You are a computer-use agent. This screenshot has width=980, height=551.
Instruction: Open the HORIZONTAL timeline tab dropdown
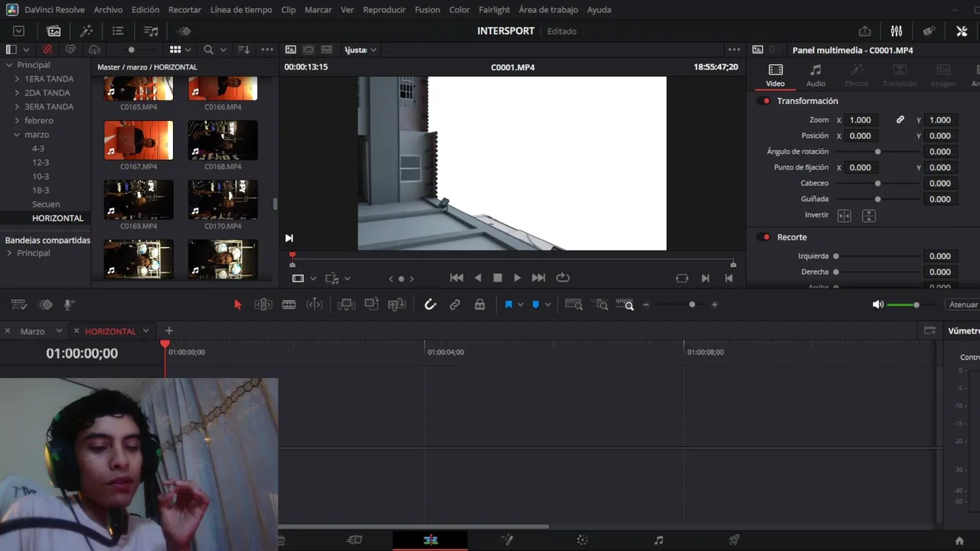click(x=145, y=331)
